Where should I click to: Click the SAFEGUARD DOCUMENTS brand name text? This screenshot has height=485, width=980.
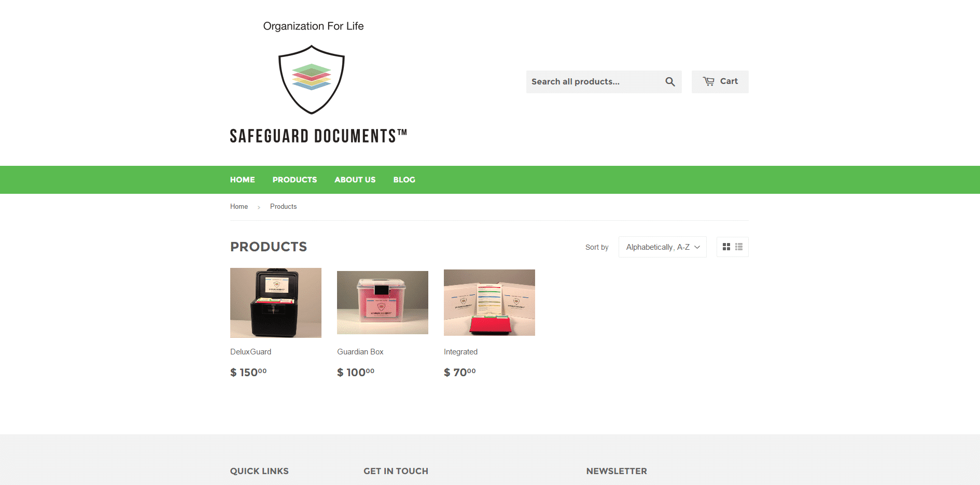click(x=318, y=136)
